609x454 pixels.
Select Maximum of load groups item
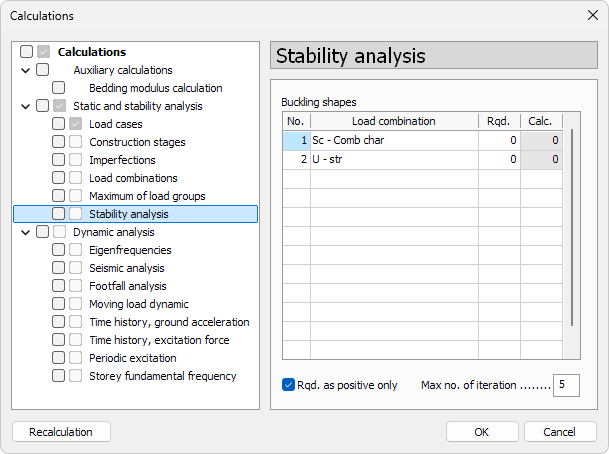point(147,196)
